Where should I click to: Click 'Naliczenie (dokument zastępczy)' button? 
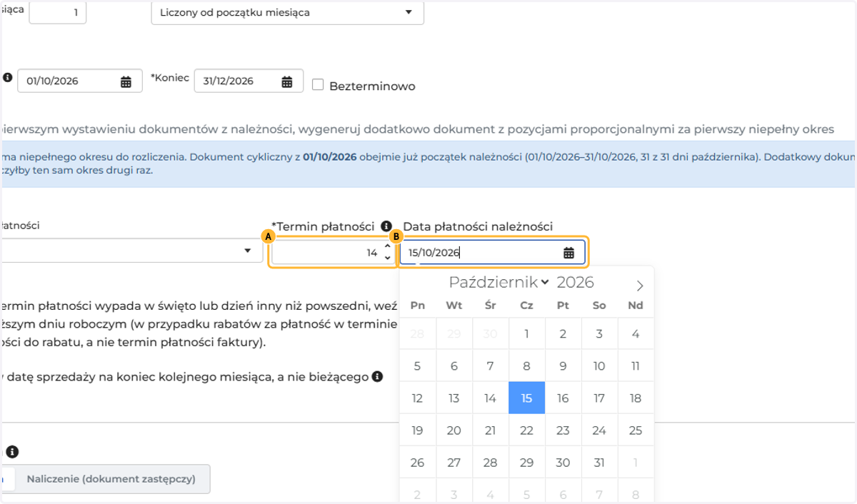coord(111,479)
